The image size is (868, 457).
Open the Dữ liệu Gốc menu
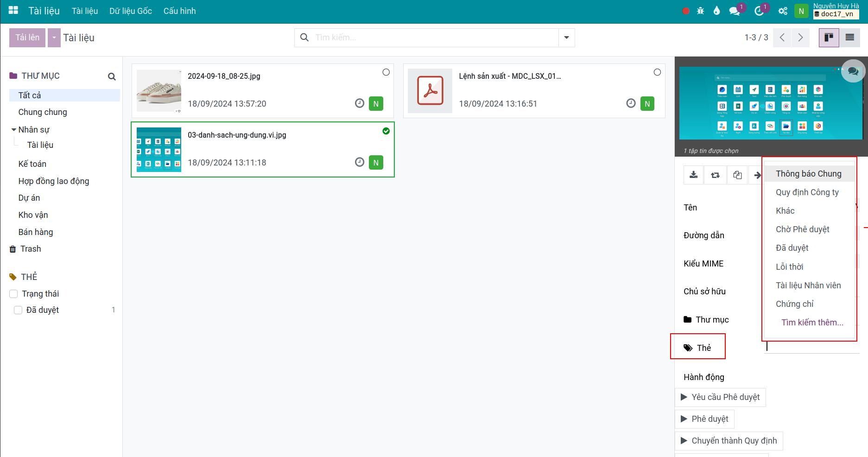(131, 11)
